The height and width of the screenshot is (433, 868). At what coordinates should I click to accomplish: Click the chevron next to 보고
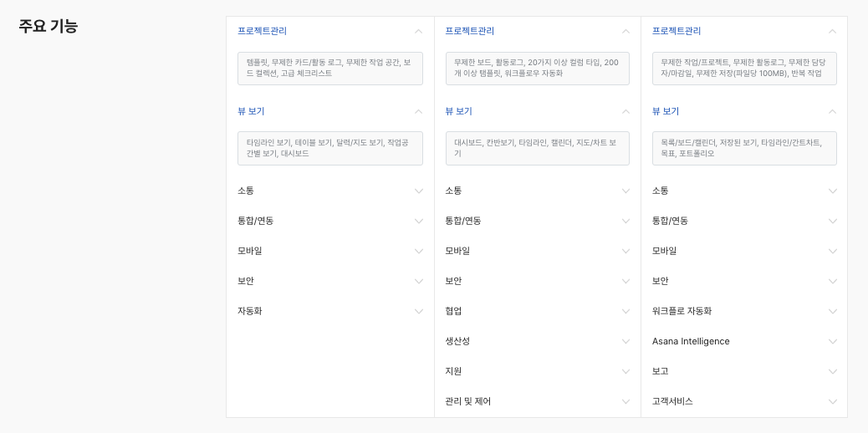pyautogui.click(x=832, y=371)
